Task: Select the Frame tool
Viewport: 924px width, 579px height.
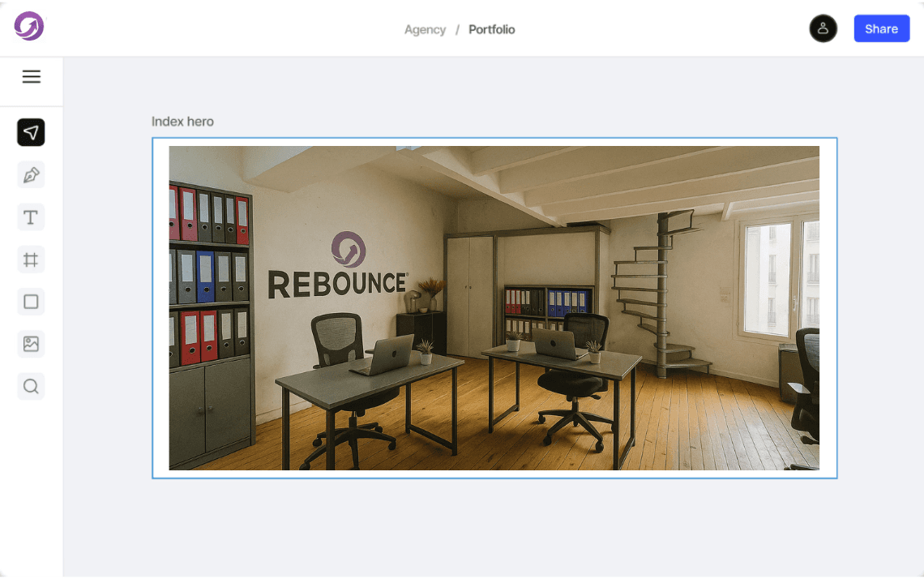Action: [x=32, y=259]
